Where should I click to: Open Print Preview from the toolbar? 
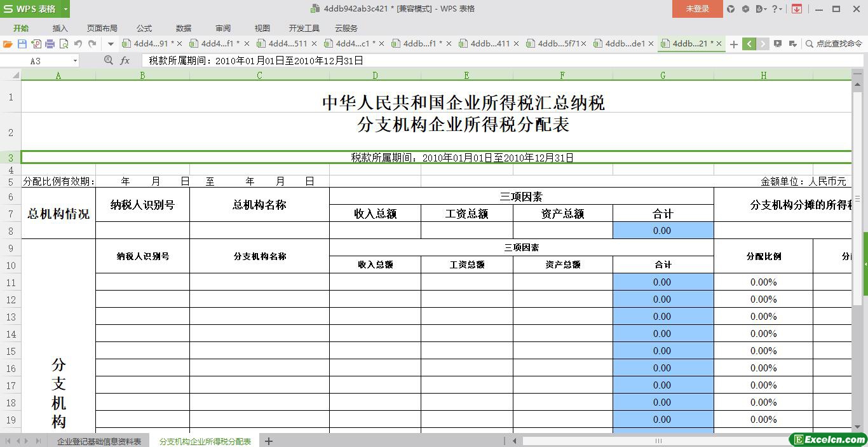click(x=64, y=44)
